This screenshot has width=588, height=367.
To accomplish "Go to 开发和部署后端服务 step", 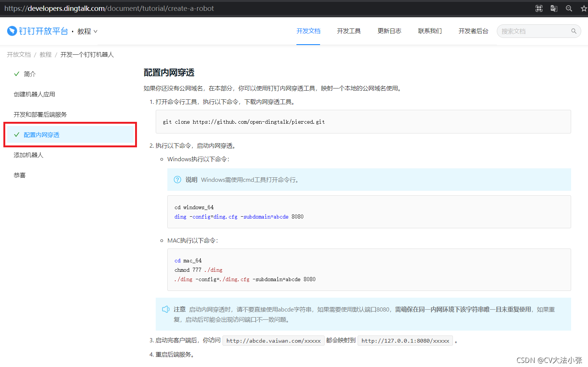I will 40,115.
